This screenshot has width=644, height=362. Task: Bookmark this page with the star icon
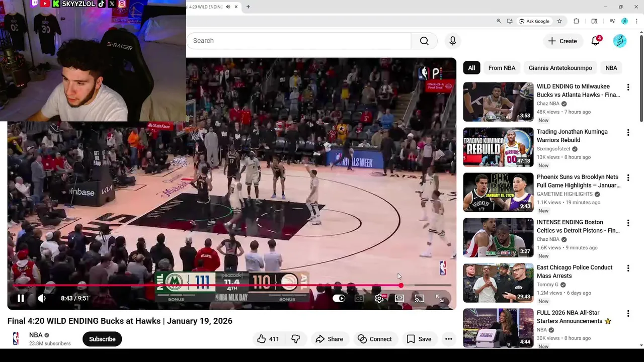[559, 21]
